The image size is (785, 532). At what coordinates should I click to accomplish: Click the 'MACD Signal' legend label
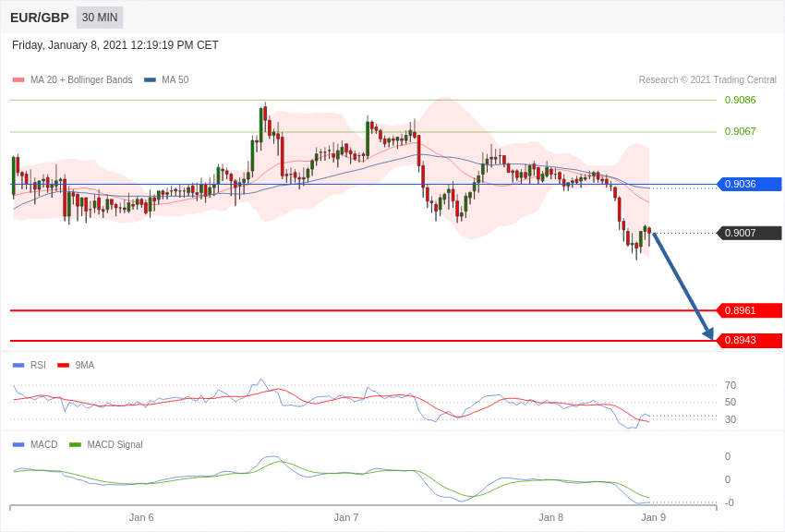click(x=115, y=444)
